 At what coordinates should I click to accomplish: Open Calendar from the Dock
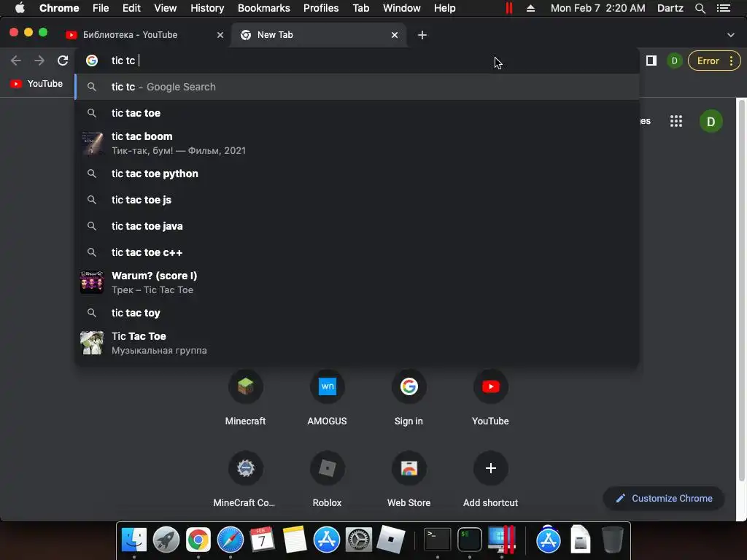(263, 540)
